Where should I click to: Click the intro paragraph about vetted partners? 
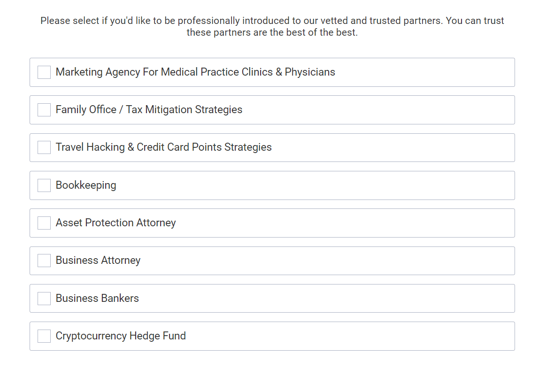click(272, 27)
